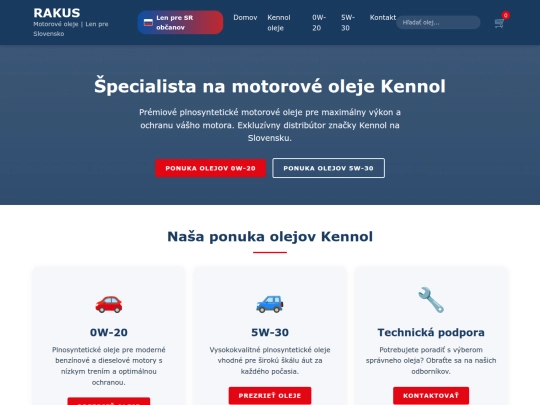Click Ponuka olejov 0W-20 button
540x405 pixels.
point(210,168)
